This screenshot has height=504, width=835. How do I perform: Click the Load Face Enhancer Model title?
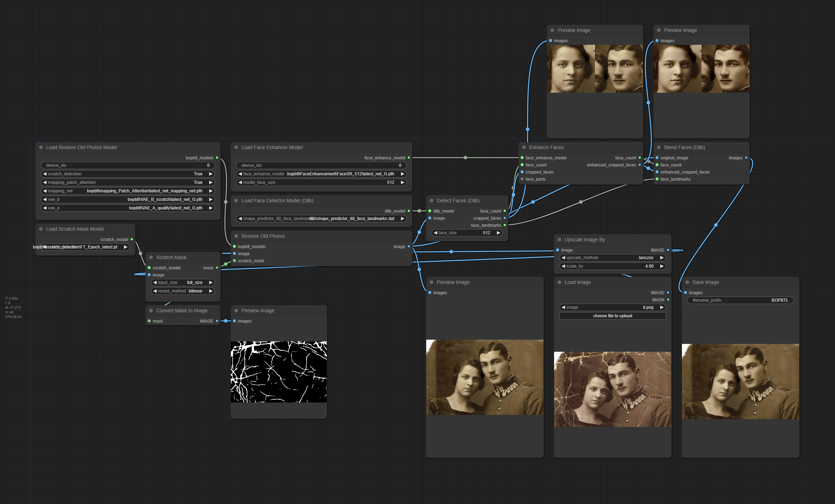[272, 147]
